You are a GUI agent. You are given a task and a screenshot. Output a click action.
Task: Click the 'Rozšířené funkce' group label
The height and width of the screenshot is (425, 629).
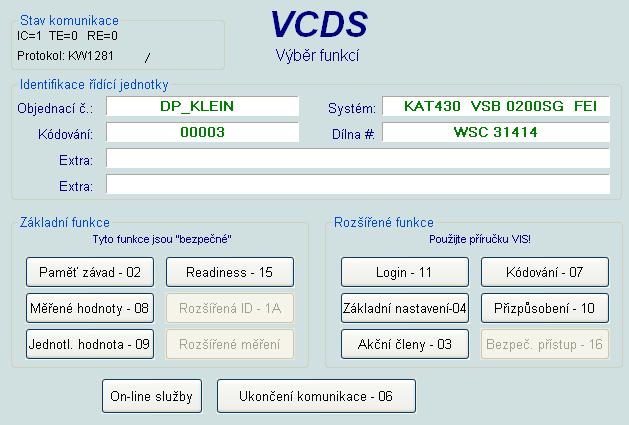tap(384, 222)
